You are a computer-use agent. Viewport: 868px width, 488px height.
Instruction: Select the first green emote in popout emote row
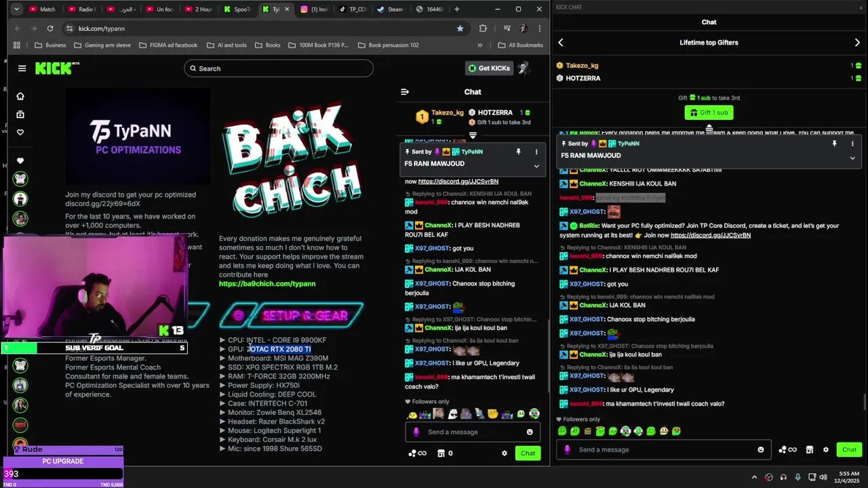[x=561, y=431]
